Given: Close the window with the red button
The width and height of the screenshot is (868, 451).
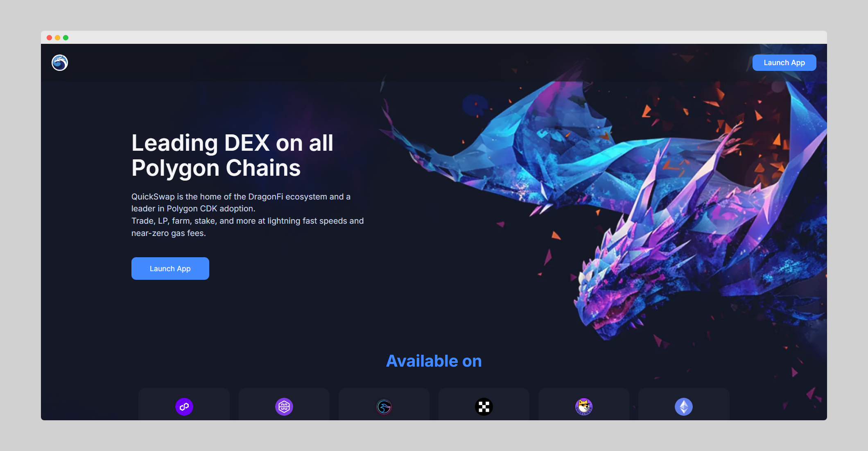Looking at the screenshot, I should pos(49,38).
